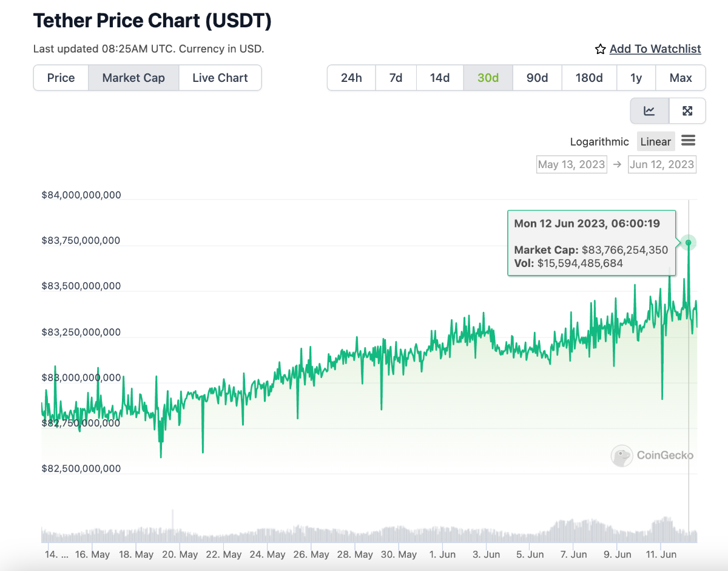Image resolution: width=728 pixels, height=571 pixels.
Task: Show the 1y time range
Action: tap(636, 78)
